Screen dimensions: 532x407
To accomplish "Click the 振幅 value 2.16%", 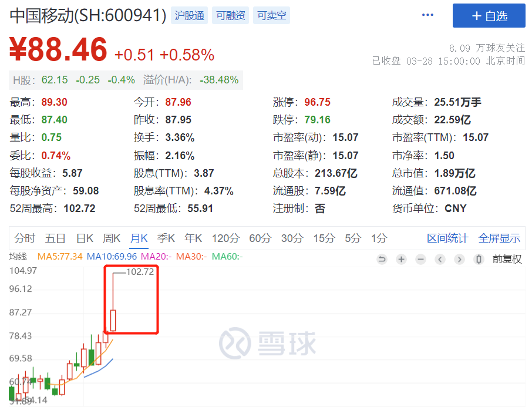I will tap(180, 156).
